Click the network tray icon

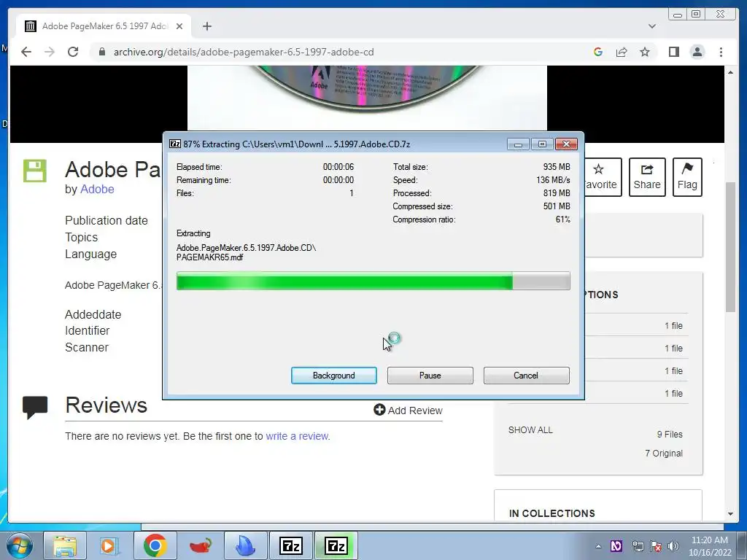pos(638,546)
